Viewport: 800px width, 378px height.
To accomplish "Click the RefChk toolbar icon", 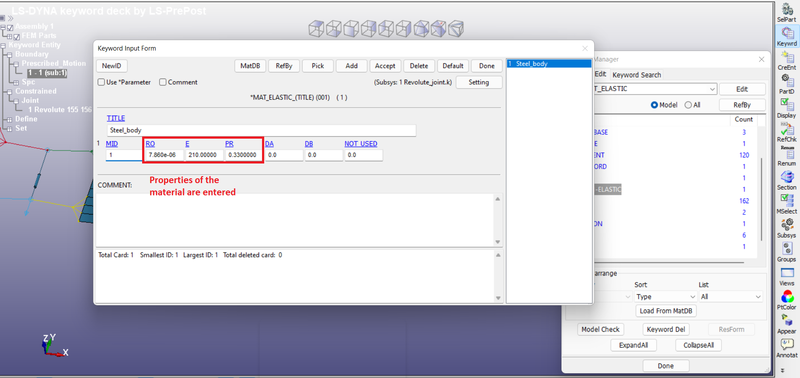I will pyautogui.click(x=786, y=129).
